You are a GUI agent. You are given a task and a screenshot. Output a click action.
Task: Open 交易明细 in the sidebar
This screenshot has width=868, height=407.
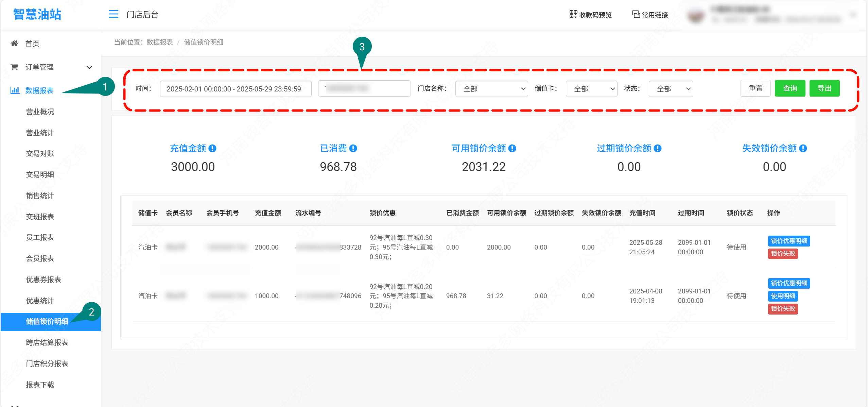[40, 174]
